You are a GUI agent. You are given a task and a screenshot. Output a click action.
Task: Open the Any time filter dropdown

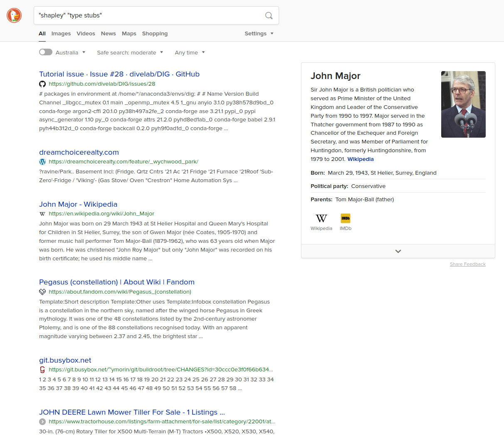(x=190, y=52)
